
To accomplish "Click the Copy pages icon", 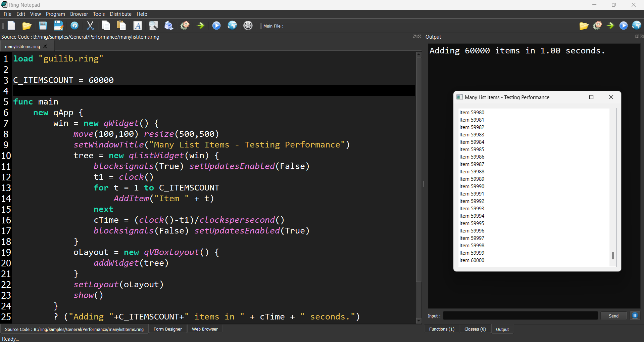I will tap(106, 26).
